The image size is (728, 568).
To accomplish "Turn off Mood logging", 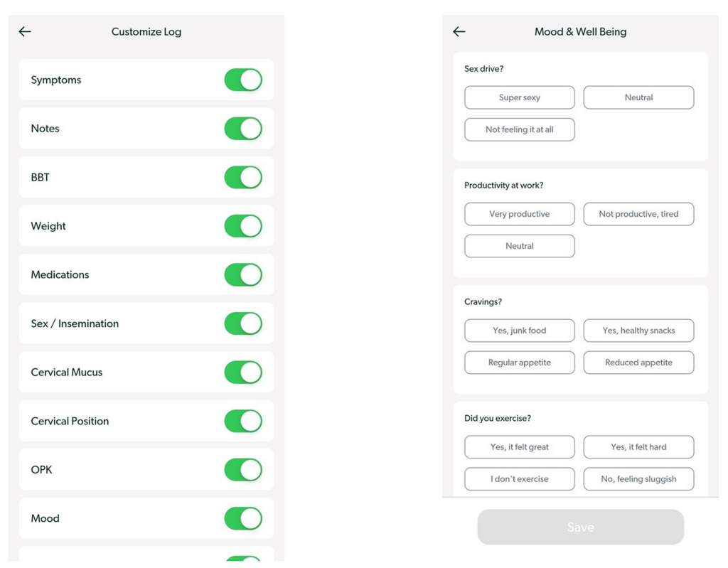I will coord(243,519).
